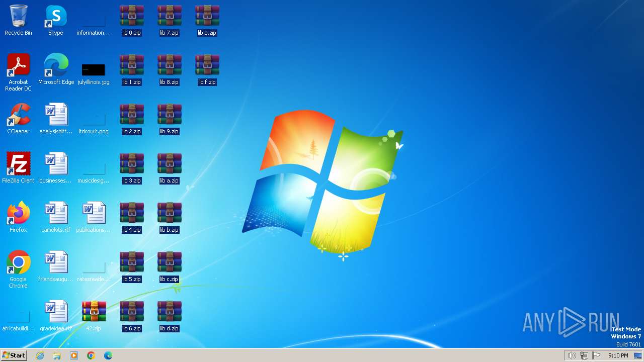The image size is (644, 362).
Task: Select the Skype desktop shortcut
Action: pos(56,20)
